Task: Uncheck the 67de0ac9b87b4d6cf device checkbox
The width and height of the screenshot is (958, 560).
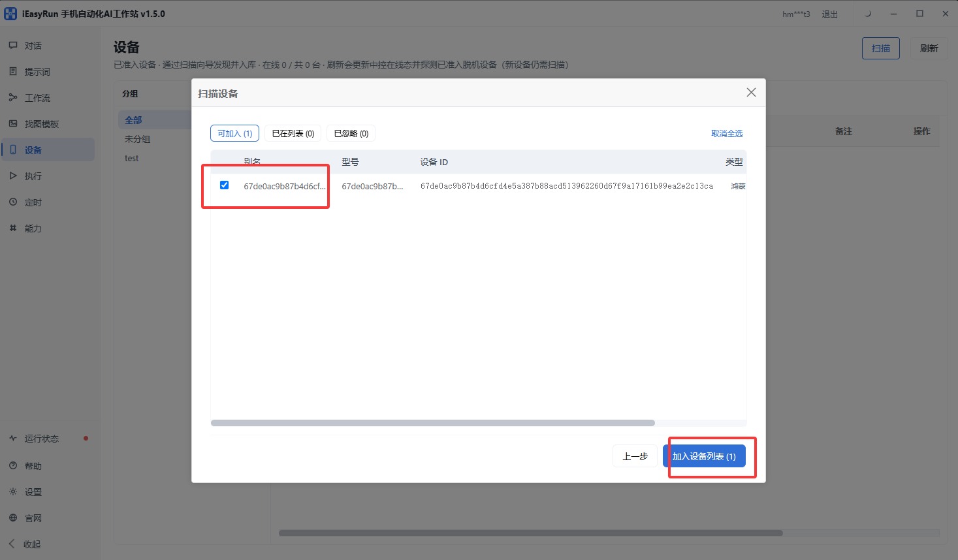Action: pyautogui.click(x=224, y=185)
